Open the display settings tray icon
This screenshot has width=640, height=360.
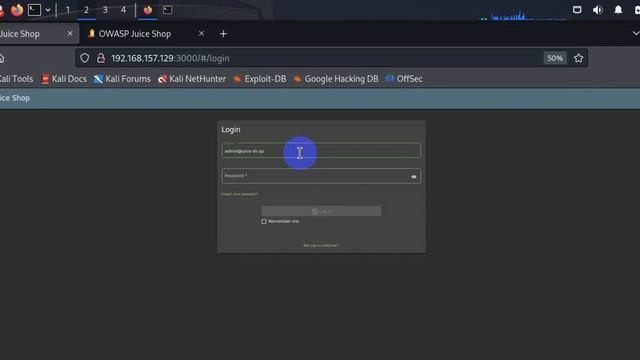(577, 10)
